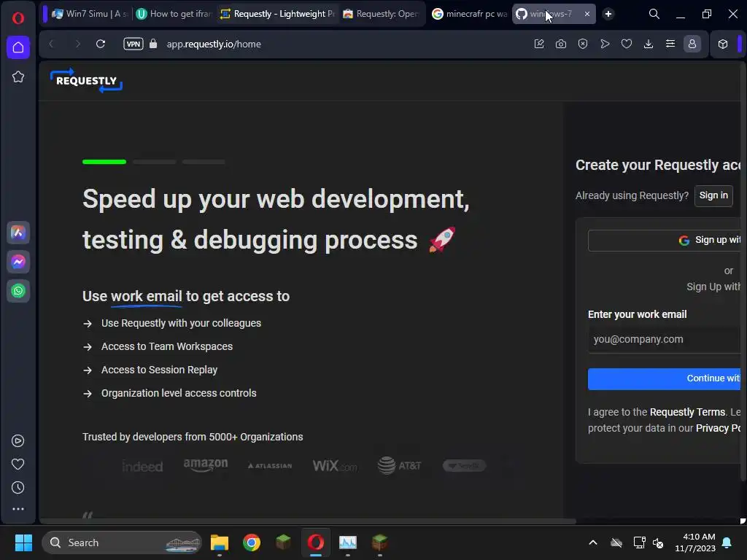
Task: Open WhatsApp in the sidebar
Action: (x=18, y=291)
